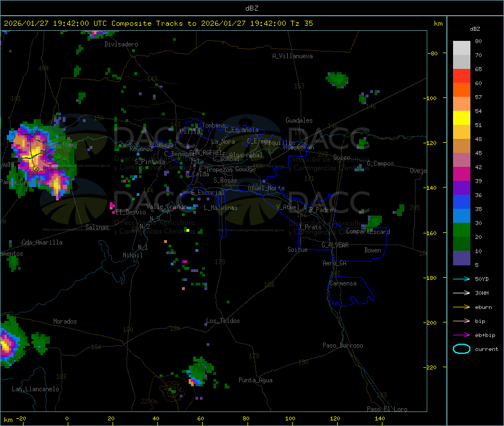The width and height of the screenshot is (504, 426).
Task: Click the Nihuil map label
Action: point(133,255)
